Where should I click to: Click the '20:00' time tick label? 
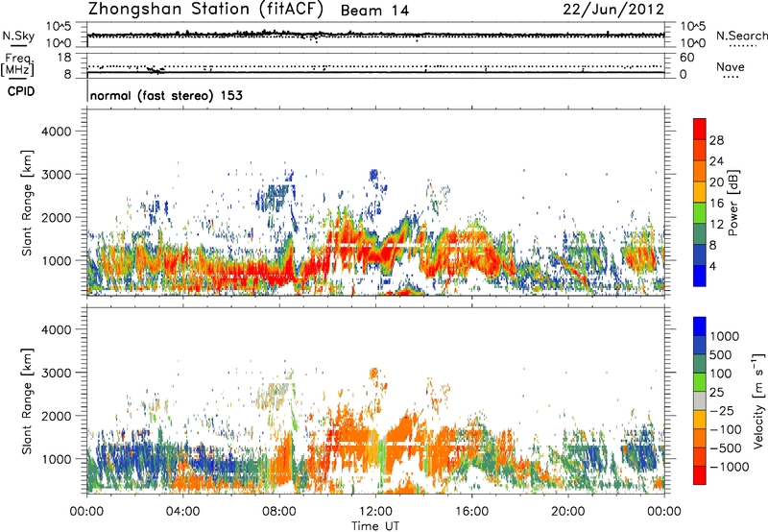pyautogui.click(x=568, y=512)
